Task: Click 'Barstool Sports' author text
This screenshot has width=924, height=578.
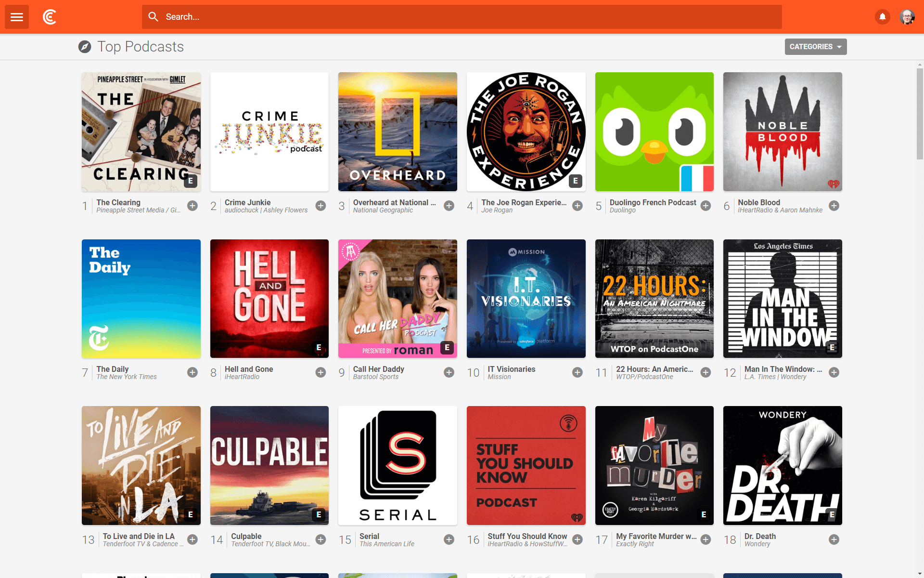Action: (x=376, y=377)
